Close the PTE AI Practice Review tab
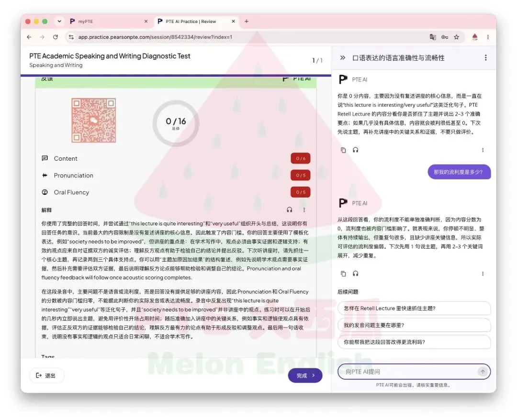This screenshot has height=420, width=517. pos(233,21)
